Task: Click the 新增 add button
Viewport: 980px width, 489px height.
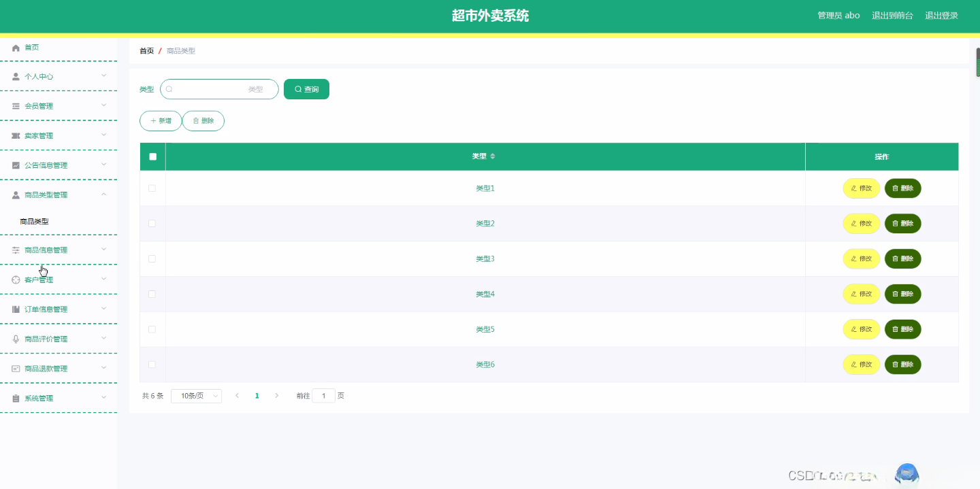Action: pos(161,121)
